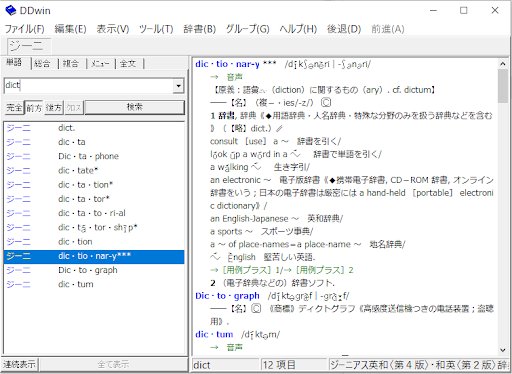Open the [用例プラス] 1 link
Screen dimensions: 512x374
pos(251,270)
